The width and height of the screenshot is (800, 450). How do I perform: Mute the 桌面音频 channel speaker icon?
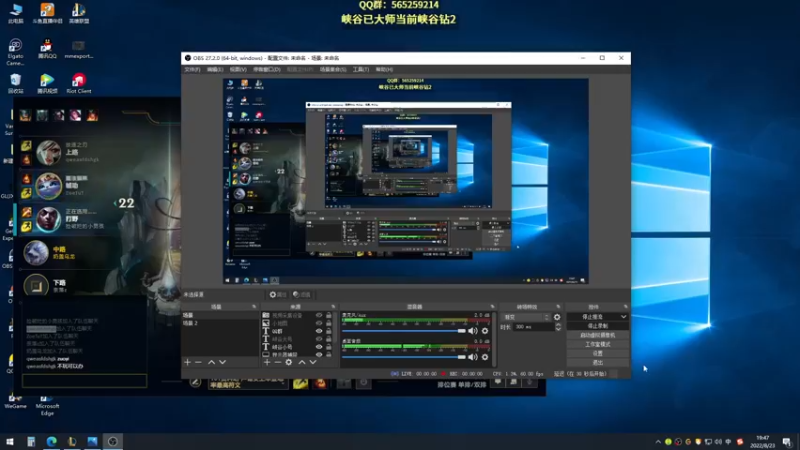coord(473,357)
